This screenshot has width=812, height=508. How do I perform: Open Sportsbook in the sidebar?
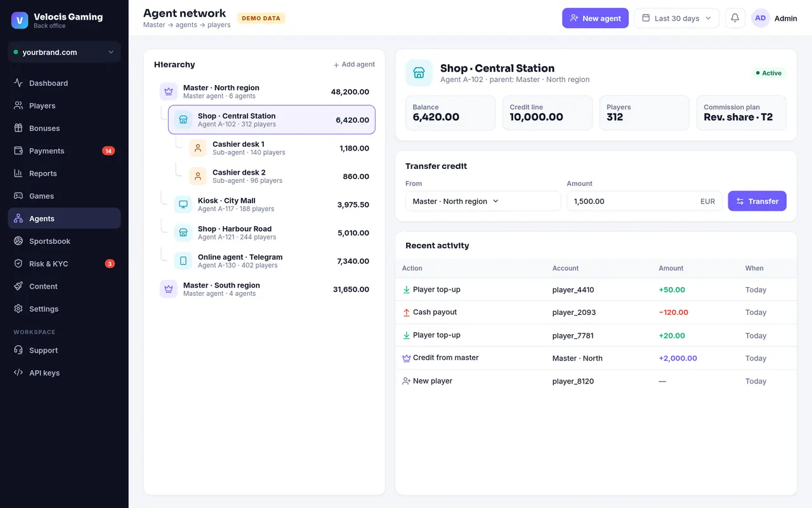click(64, 241)
